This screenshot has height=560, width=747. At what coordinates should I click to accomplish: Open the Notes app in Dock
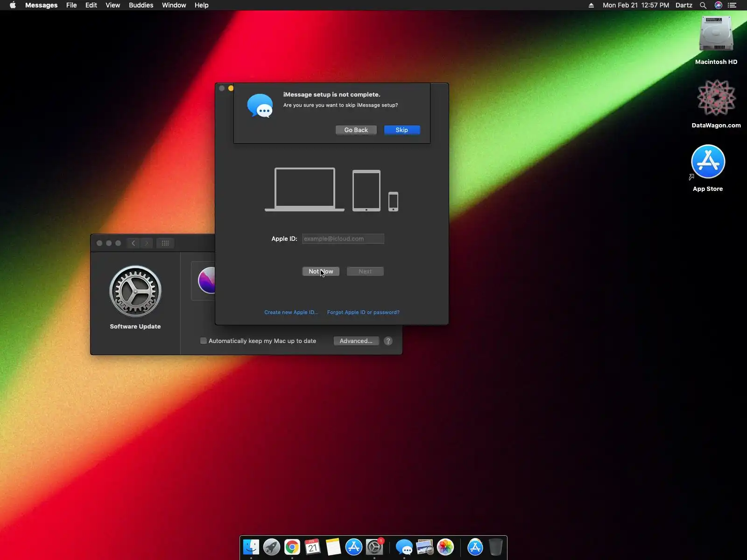point(333,547)
